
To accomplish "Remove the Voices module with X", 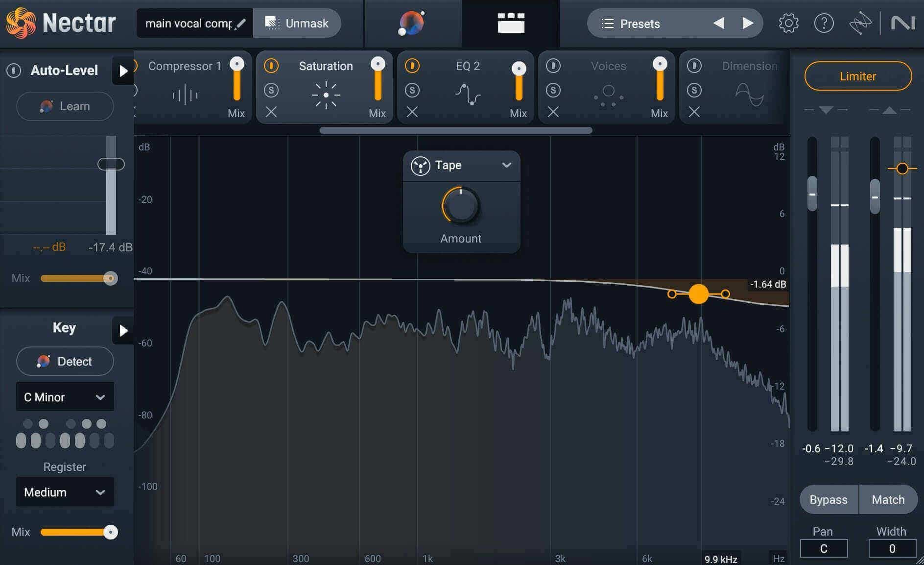I will (x=553, y=112).
